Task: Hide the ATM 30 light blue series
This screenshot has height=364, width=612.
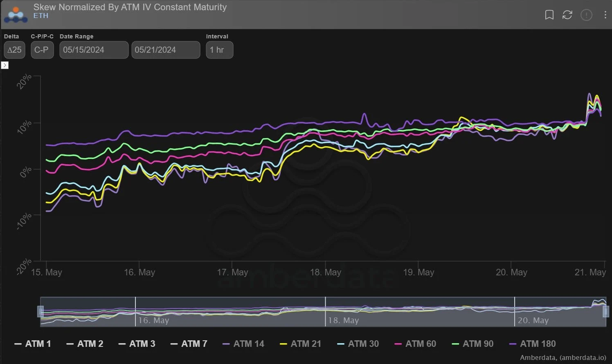Action: [358, 344]
